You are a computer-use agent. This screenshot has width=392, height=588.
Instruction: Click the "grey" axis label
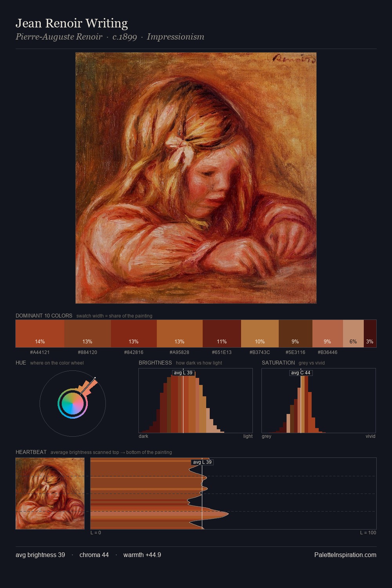267,436
